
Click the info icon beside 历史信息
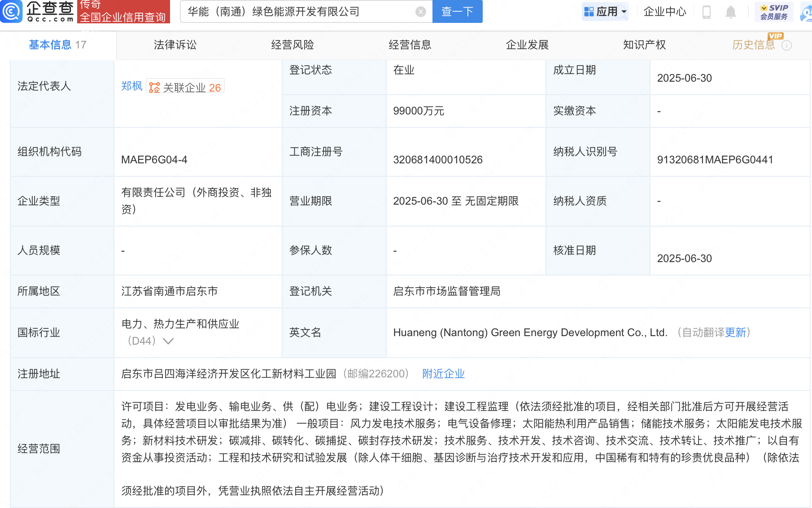(787, 45)
